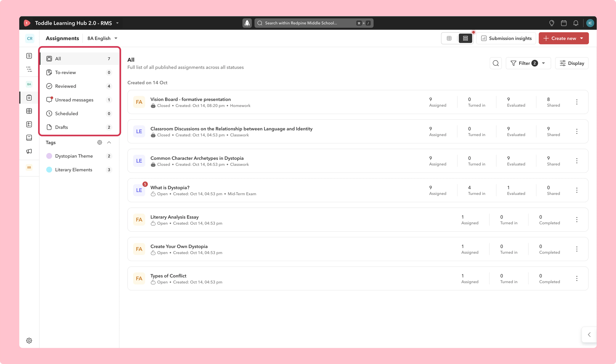The height and width of the screenshot is (364, 616).
Task: Open the rocket icon beside the search bar
Action: (x=247, y=23)
